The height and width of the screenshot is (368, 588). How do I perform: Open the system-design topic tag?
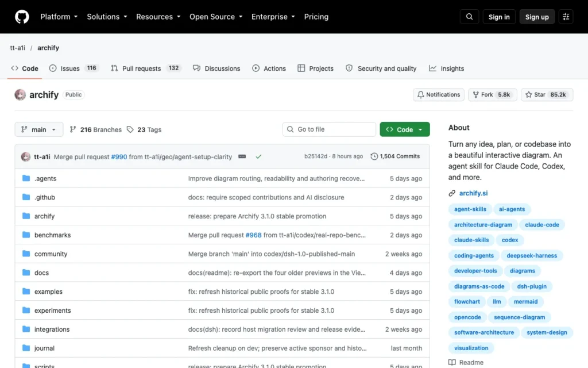pos(547,332)
